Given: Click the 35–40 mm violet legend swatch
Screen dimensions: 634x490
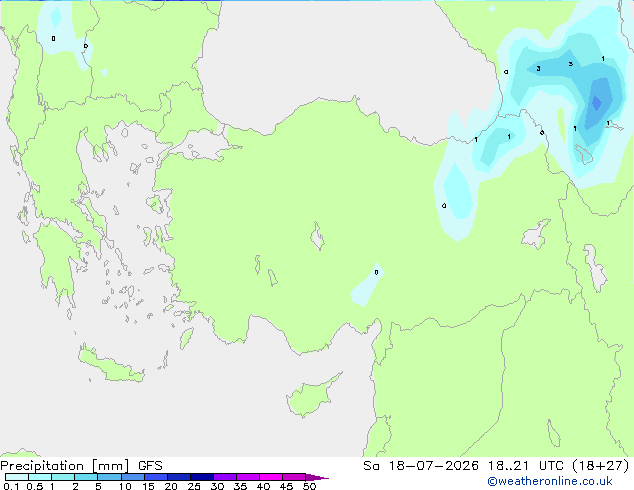Looking at the screenshot, I should coord(248,477).
